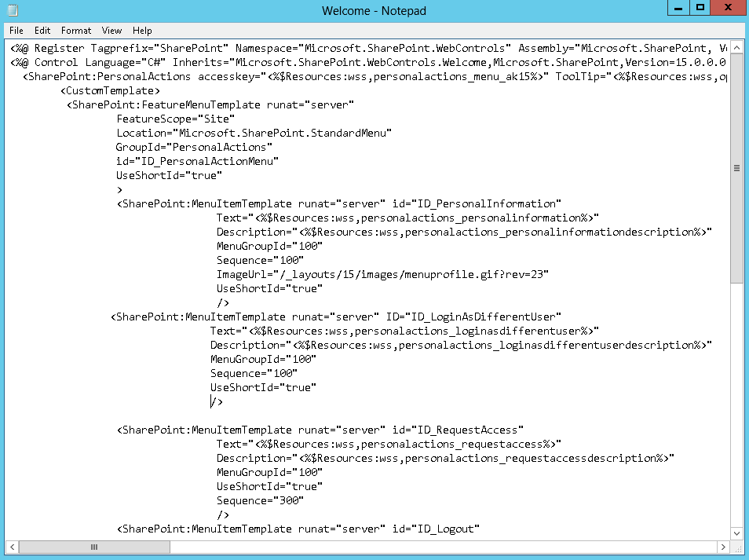Click the scroll position marker on the right scrollbar
The width and height of the screenshot is (749, 560).
pyautogui.click(x=736, y=168)
